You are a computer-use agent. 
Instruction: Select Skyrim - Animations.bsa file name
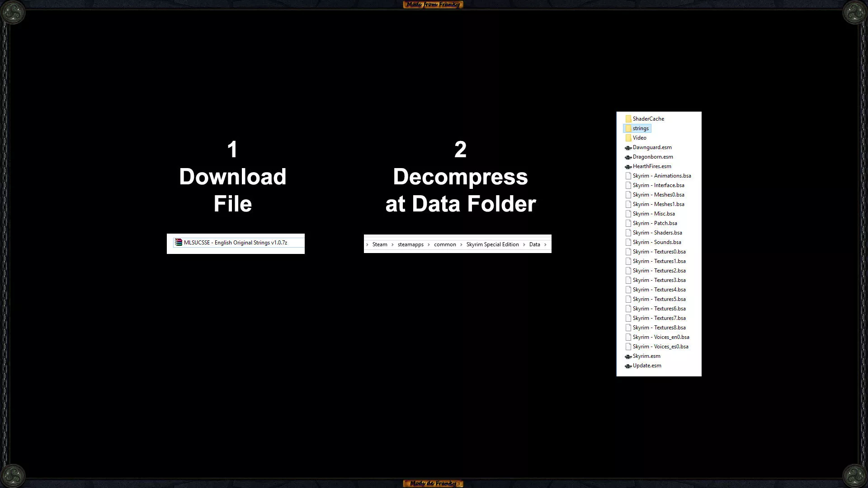point(662,176)
